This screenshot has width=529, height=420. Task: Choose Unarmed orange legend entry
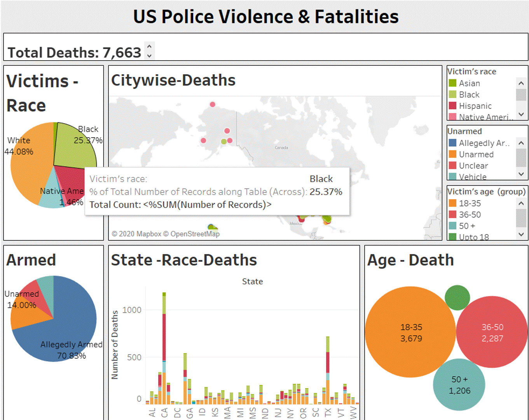tap(476, 154)
